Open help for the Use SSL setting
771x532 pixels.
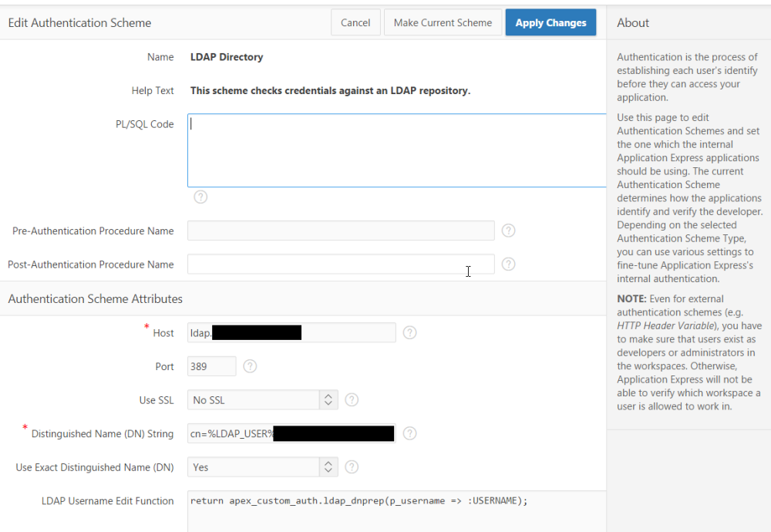click(352, 399)
